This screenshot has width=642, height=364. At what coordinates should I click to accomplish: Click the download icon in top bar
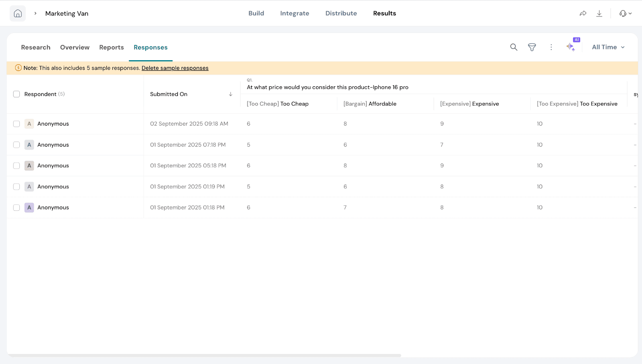599,14
